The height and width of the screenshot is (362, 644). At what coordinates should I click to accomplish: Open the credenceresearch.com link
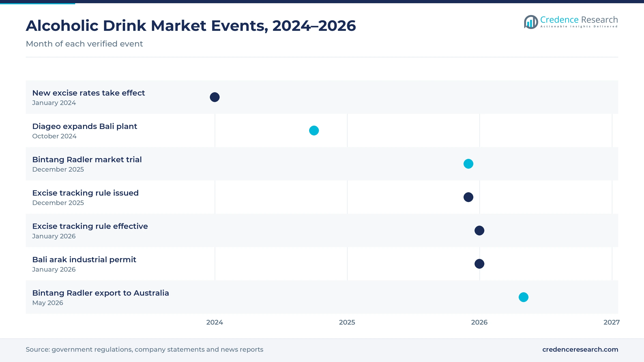point(580,349)
